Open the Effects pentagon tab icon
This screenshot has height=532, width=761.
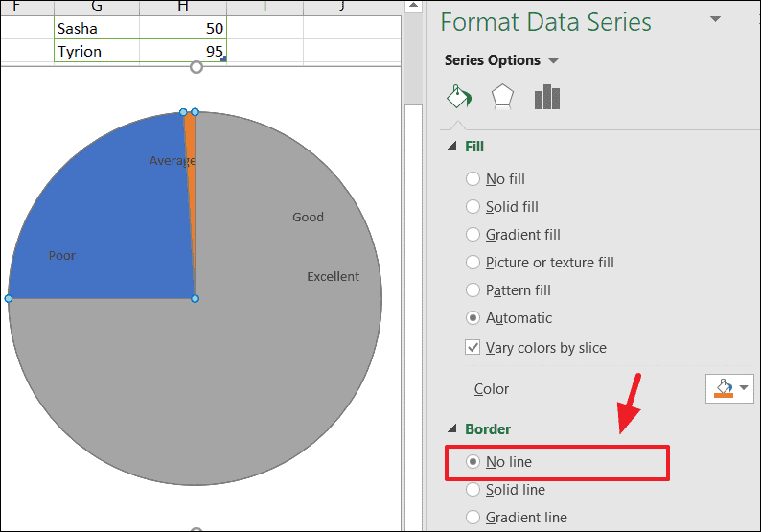pyautogui.click(x=502, y=97)
